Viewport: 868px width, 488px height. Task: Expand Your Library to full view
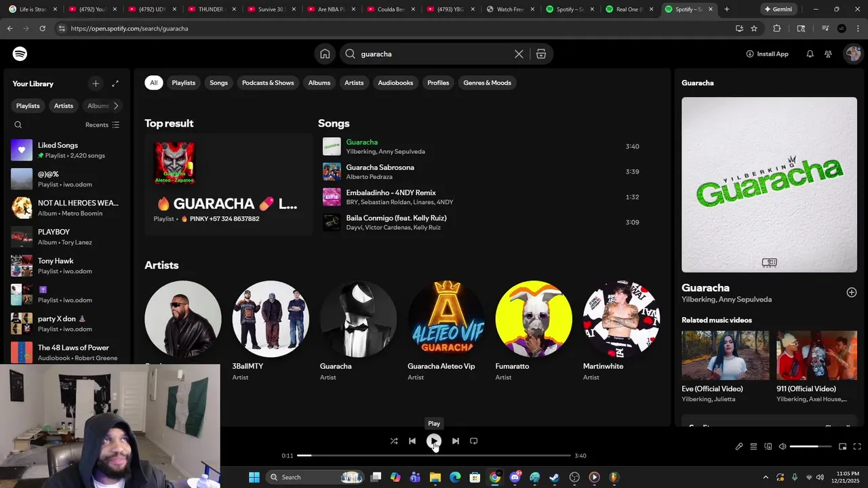pyautogui.click(x=115, y=83)
